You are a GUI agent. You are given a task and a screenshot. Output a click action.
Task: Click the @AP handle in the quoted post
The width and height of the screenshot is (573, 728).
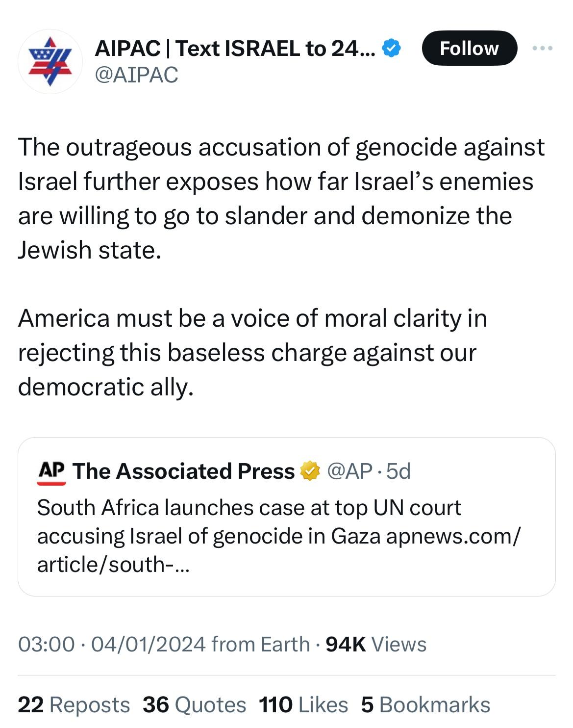(x=349, y=471)
